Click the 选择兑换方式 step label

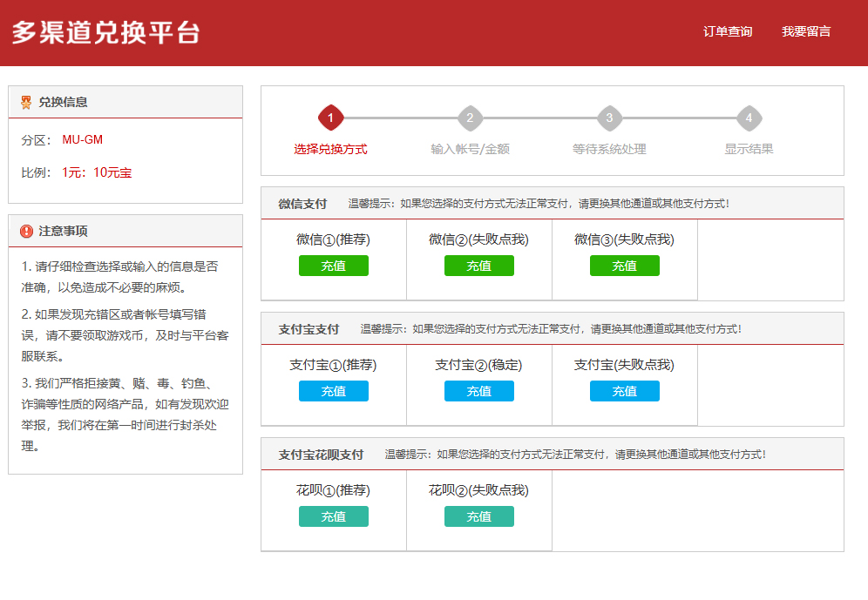(330, 149)
